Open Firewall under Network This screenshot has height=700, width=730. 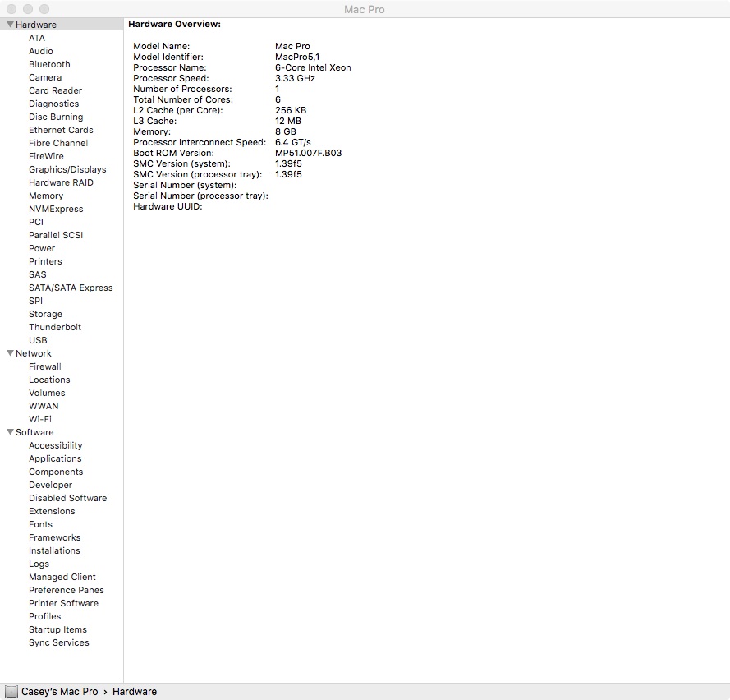(44, 366)
